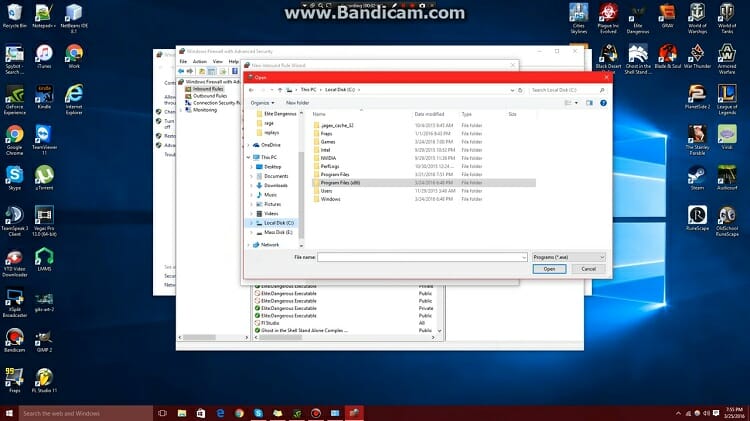This screenshot has width=750, height=421.
Task: Open File Explorer from the taskbar
Action: click(x=182, y=413)
